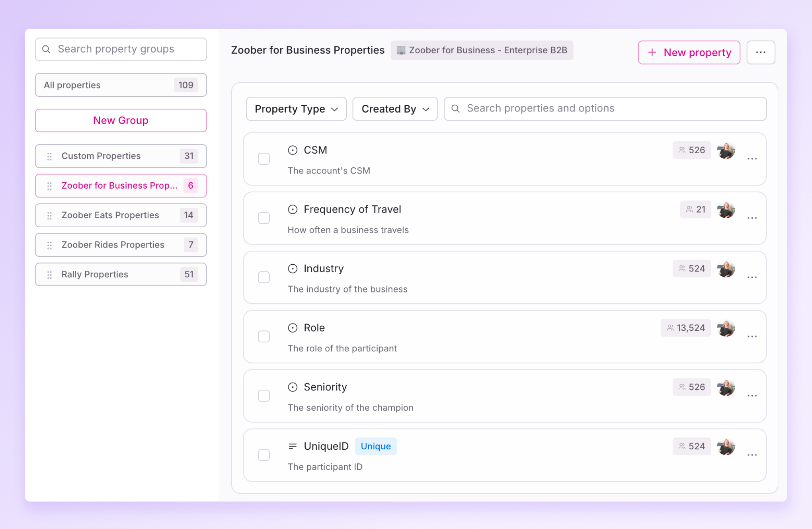Viewport: 812px width, 529px height.
Task: Check the checkbox for the CSM property
Action: (264, 159)
